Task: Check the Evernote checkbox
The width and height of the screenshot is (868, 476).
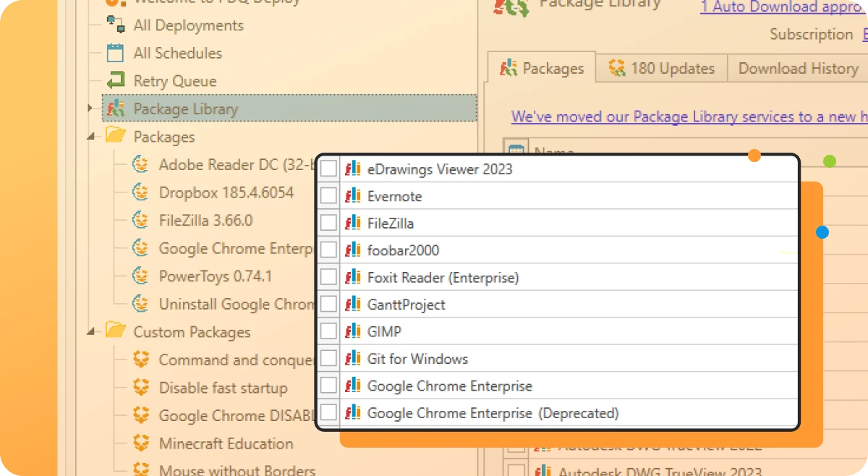Action: tap(328, 195)
